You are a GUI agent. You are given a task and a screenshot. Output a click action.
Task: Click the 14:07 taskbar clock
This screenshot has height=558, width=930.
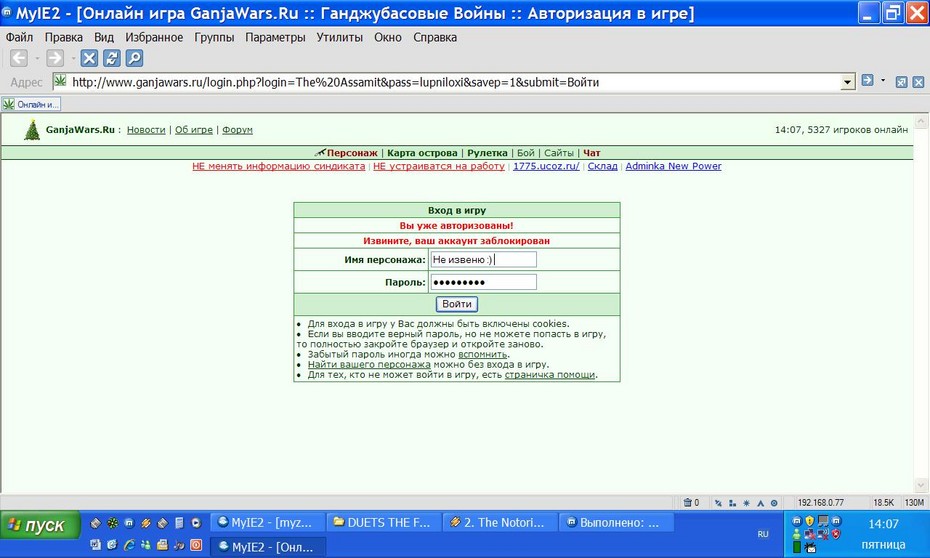tap(883, 524)
